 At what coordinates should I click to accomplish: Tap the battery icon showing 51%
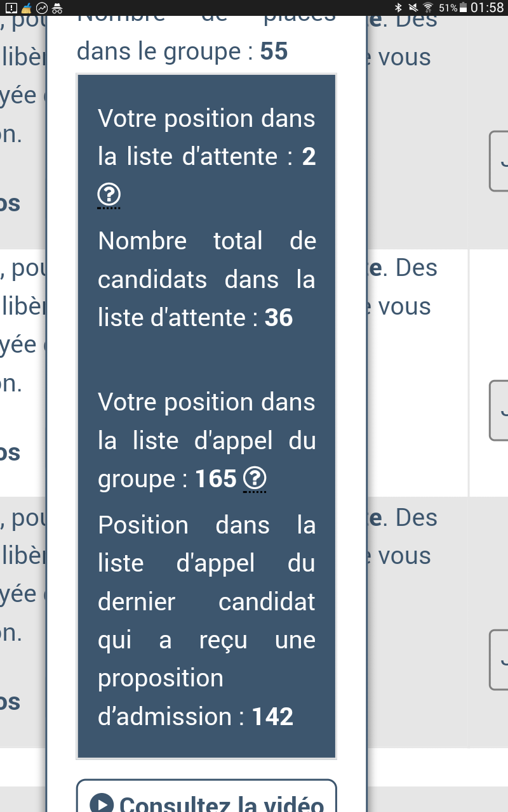464,8
